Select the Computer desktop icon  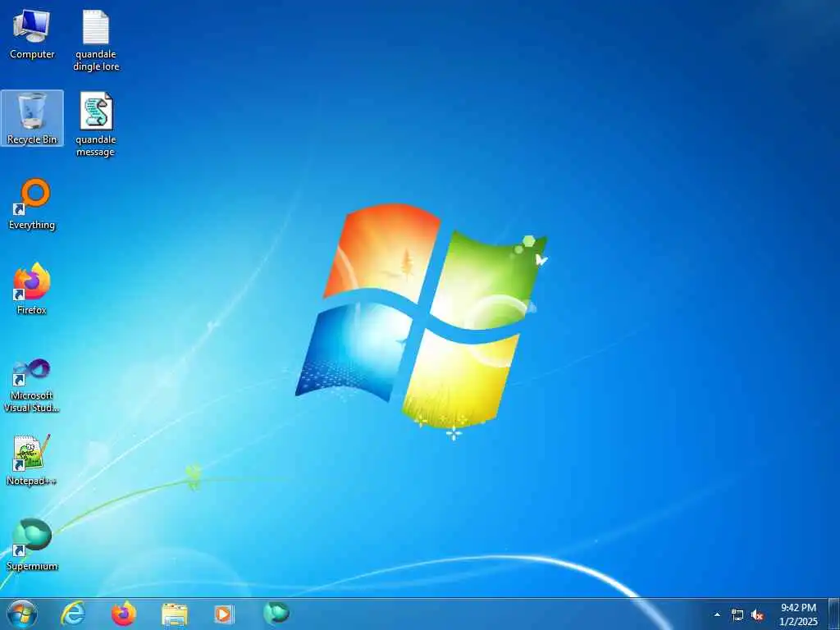(x=32, y=34)
